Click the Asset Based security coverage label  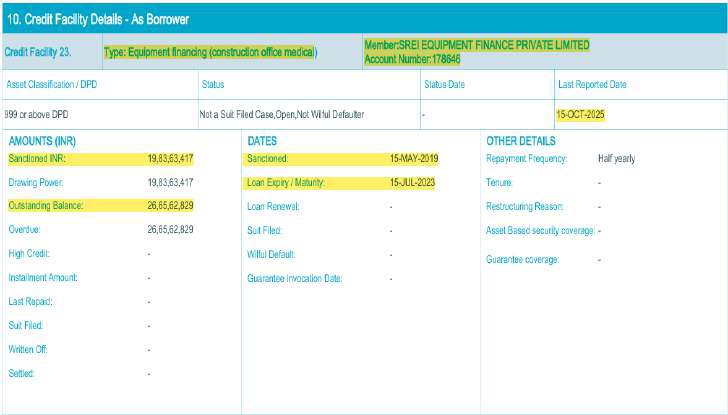[540, 231]
